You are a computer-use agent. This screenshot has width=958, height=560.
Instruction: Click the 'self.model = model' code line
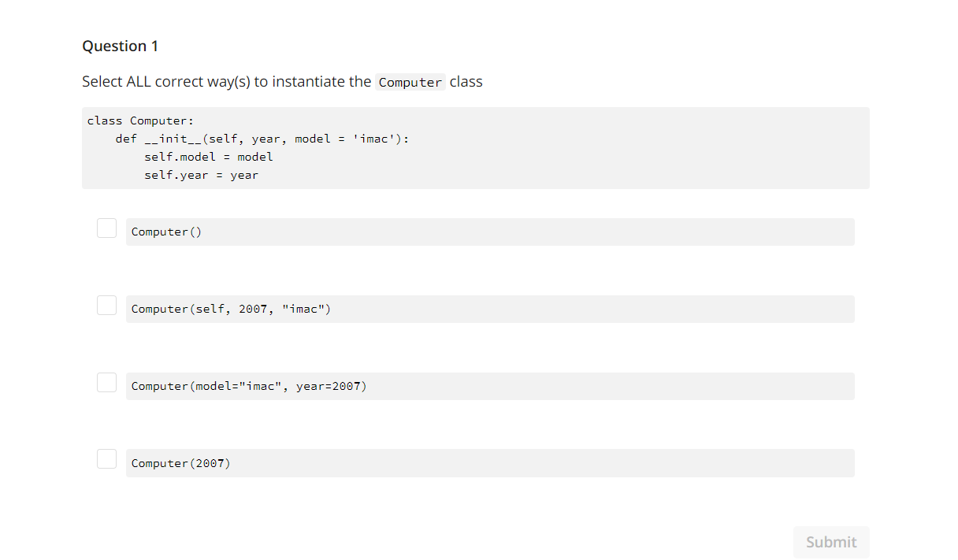point(209,157)
